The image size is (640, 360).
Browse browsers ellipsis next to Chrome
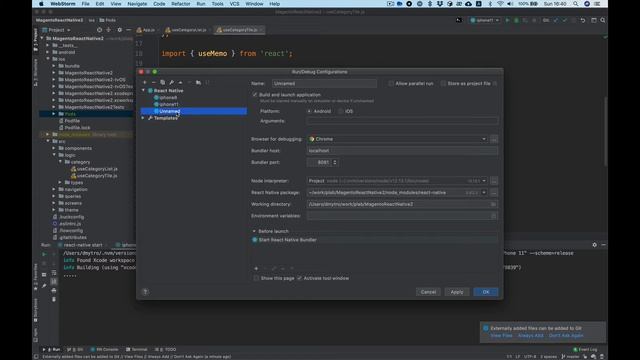tap(494, 139)
